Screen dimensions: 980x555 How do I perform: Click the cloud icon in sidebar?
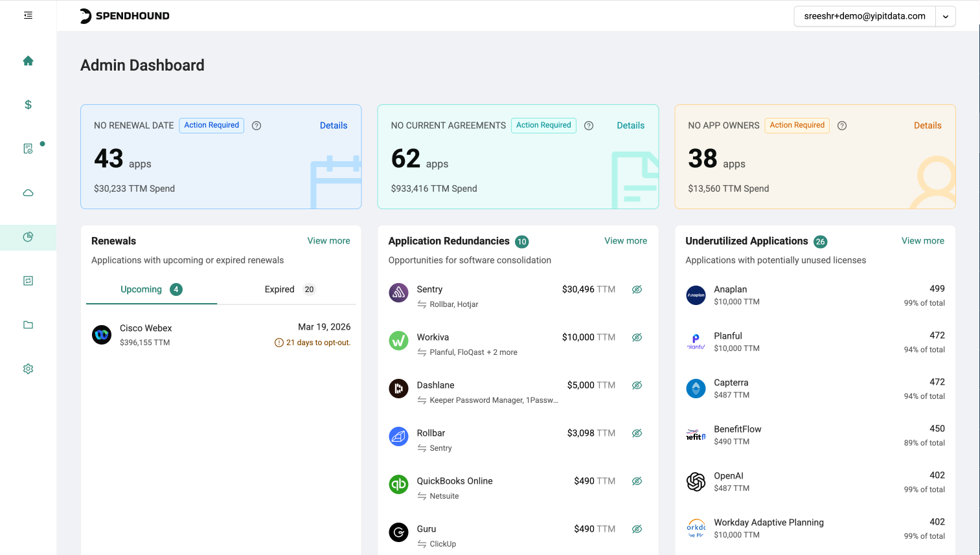pos(28,193)
